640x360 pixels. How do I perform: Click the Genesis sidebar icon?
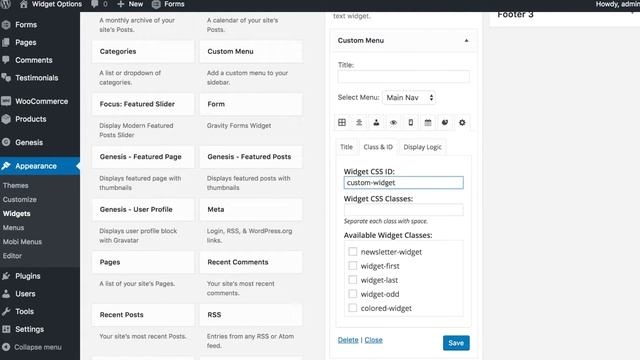(6, 142)
